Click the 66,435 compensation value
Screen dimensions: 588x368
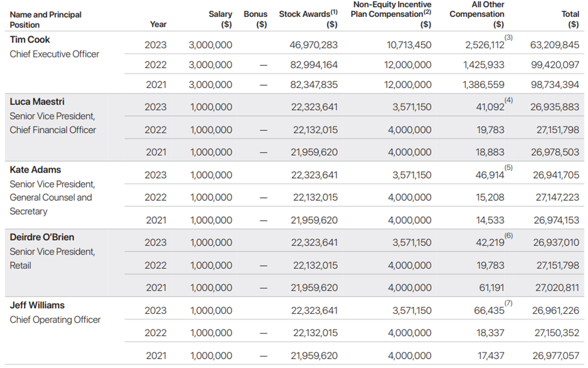coord(489,311)
